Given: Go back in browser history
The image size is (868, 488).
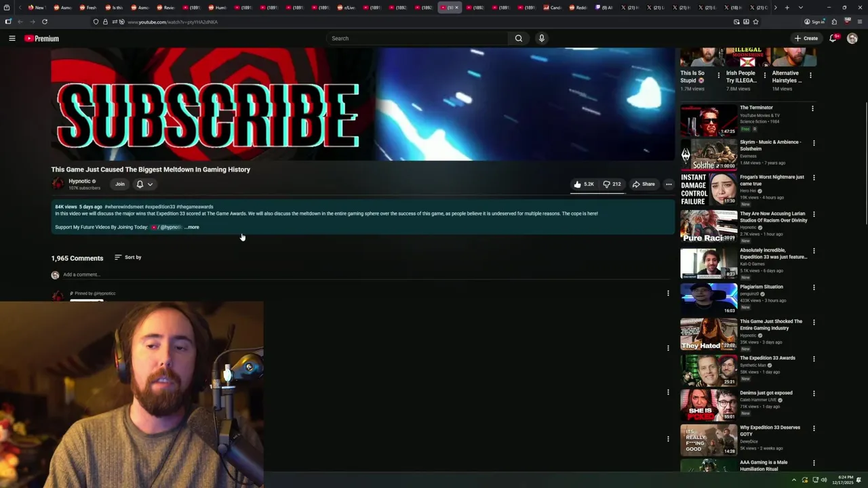Looking at the screenshot, I should 20,22.
